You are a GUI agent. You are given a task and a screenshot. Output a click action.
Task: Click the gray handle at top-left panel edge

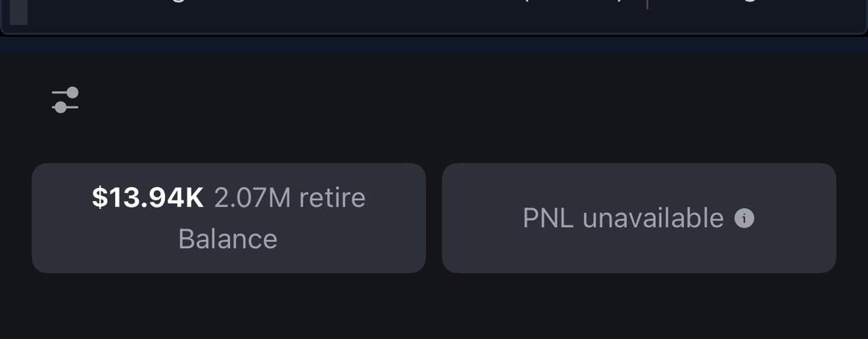coord(20,12)
